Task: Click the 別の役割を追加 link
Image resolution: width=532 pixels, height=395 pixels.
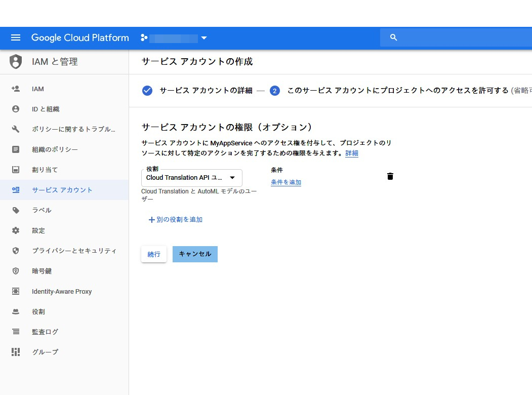Action: 176,220
